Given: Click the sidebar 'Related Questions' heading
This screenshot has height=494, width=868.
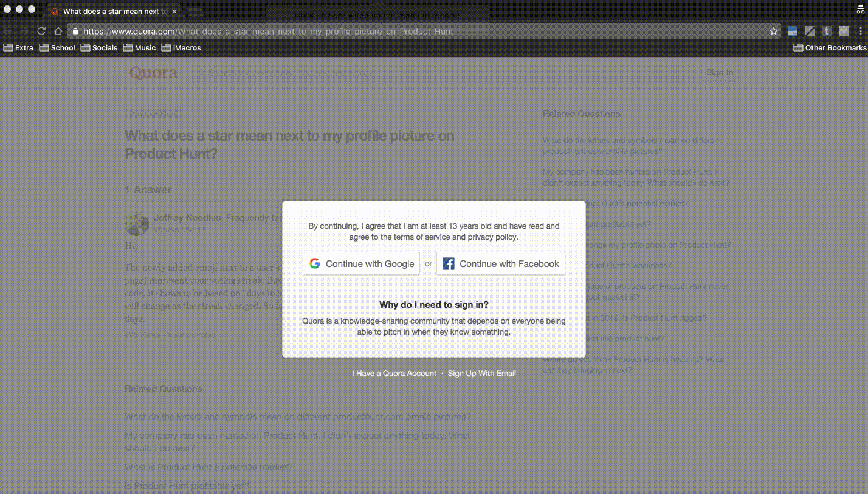Looking at the screenshot, I should pyautogui.click(x=582, y=114).
